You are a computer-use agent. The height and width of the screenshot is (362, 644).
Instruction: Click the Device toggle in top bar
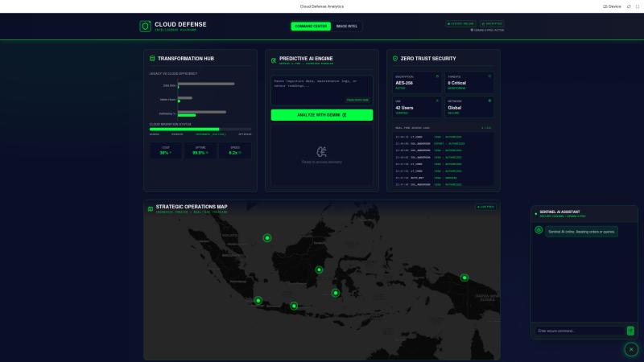click(612, 6)
